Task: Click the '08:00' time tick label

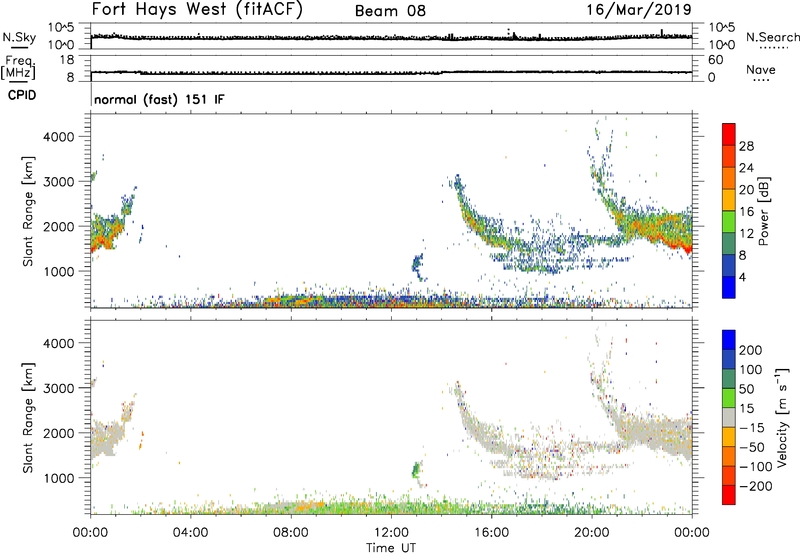Action: 290,533
